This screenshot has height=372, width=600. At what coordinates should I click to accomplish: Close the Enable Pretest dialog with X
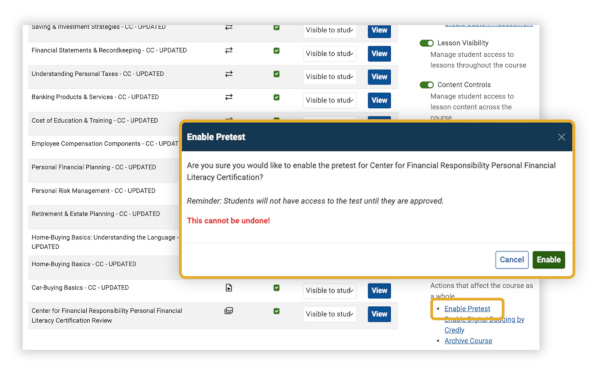click(x=561, y=137)
